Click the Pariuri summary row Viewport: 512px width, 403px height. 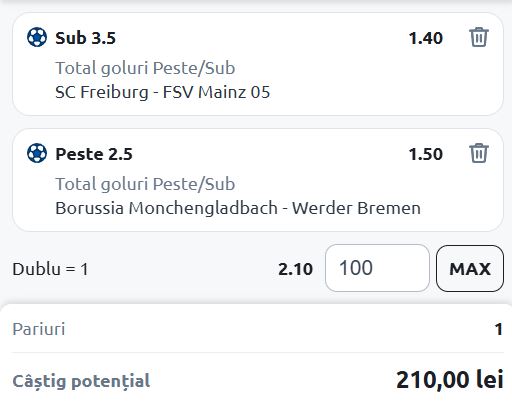[257, 329]
